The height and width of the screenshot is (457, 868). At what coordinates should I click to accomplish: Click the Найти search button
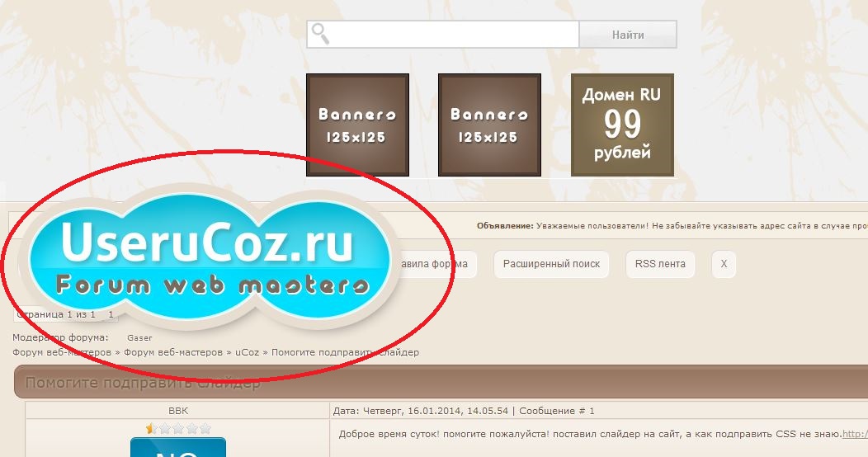pos(628,35)
